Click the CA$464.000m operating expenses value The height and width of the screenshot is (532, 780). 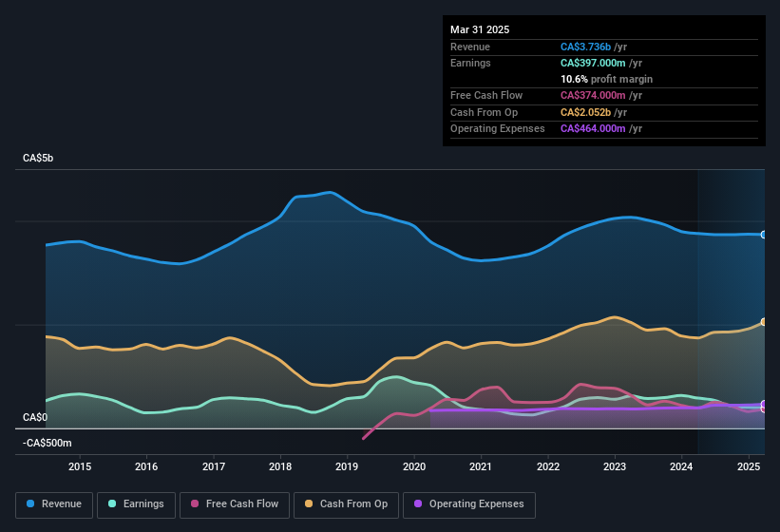coord(593,129)
